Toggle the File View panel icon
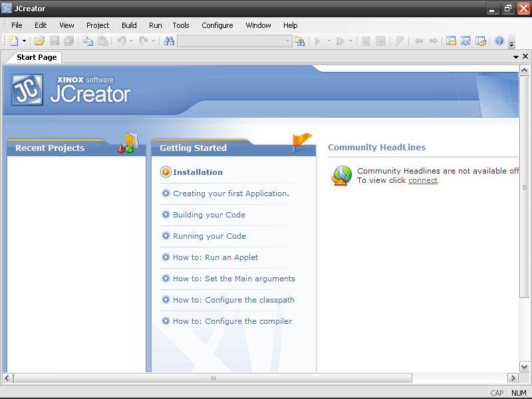 [451, 41]
